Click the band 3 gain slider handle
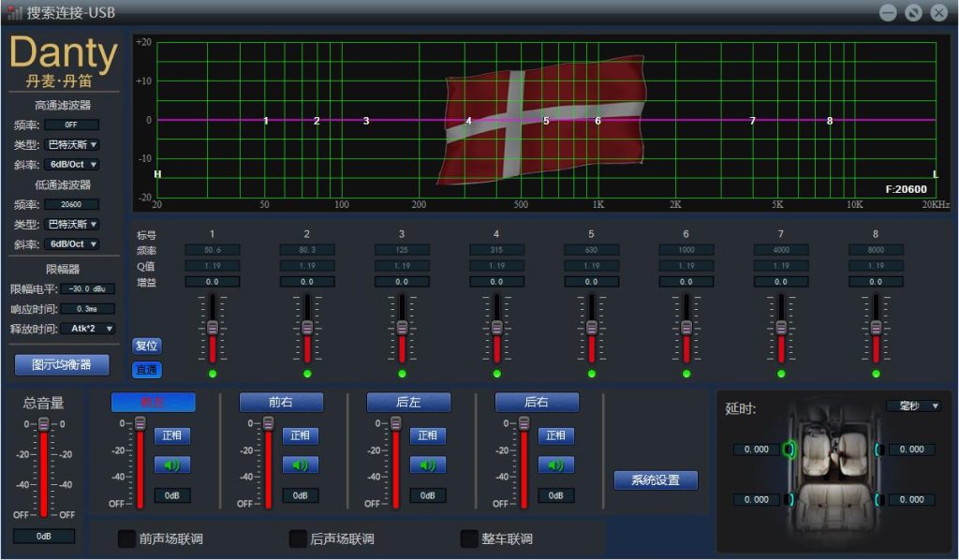The image size is (959, 560). pyautogui.click(x=402, y=328)
